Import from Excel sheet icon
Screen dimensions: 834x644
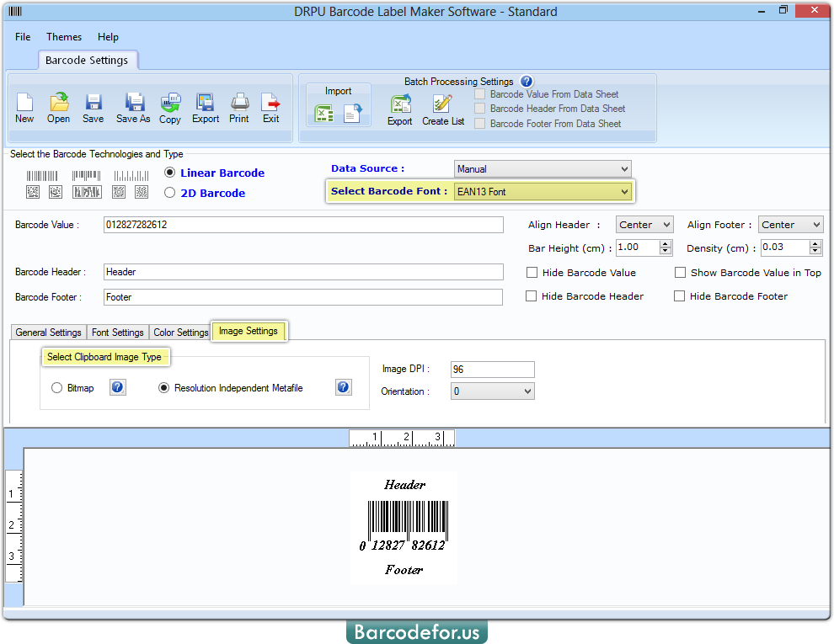point(324,113)
